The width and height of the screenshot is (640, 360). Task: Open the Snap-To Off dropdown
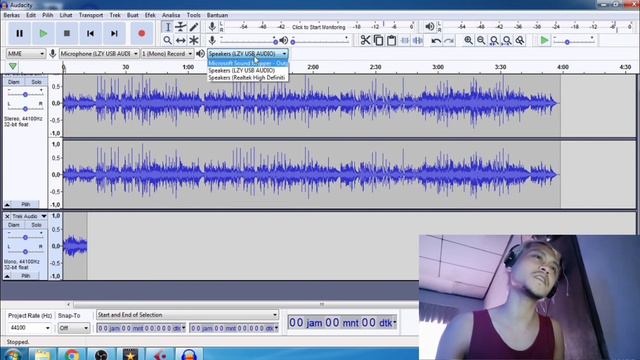(x=73, y=328)
